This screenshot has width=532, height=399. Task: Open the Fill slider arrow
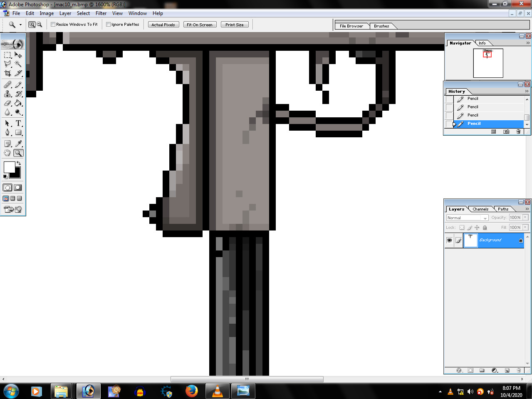(x=526, y=227)
